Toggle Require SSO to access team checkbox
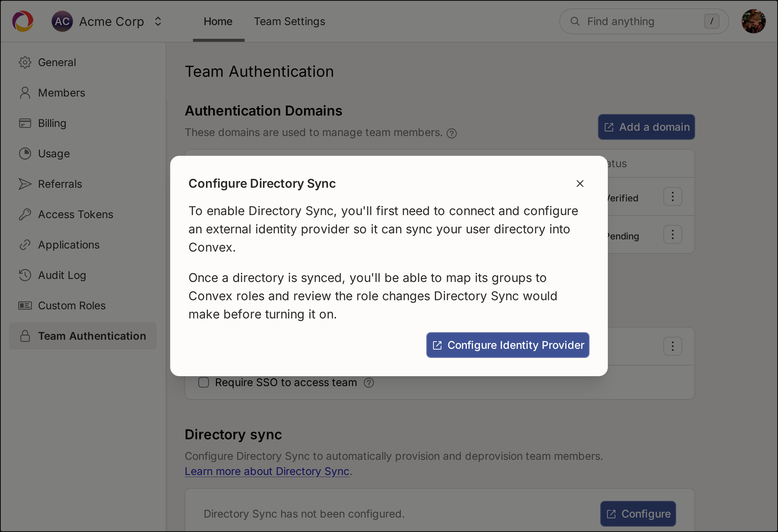 point(204,382)
